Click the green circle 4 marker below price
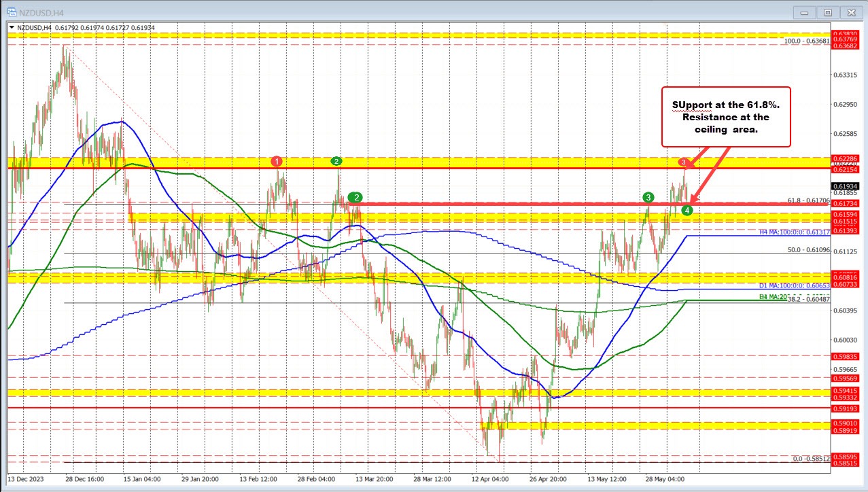Viewport: 868px width, 492px height. tap(687, 210)
